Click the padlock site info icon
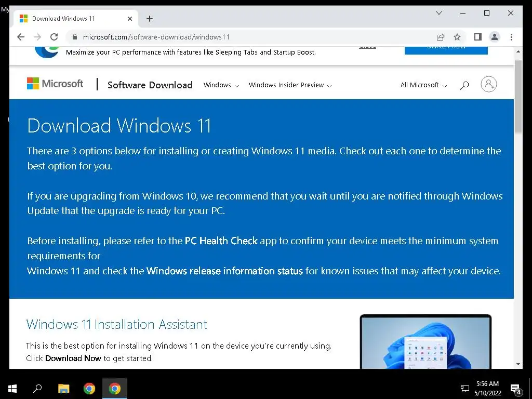 75,37
